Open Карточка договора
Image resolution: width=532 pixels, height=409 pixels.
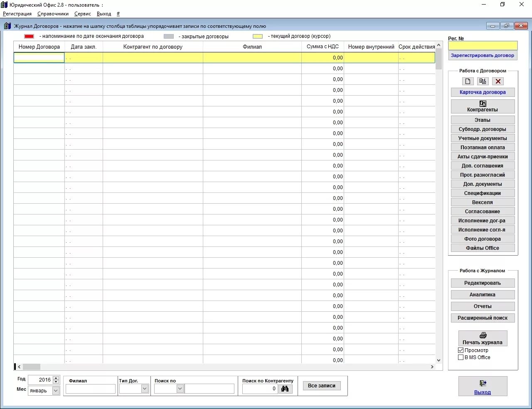pos(483,92)
